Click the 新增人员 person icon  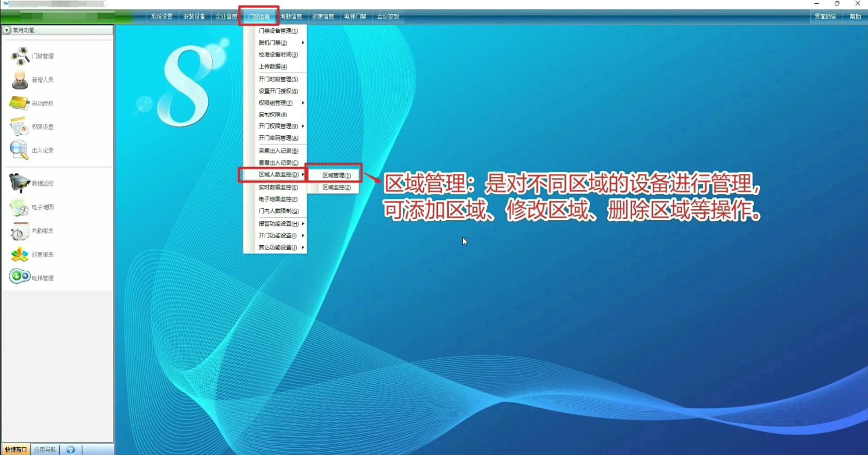coord(20,79)
